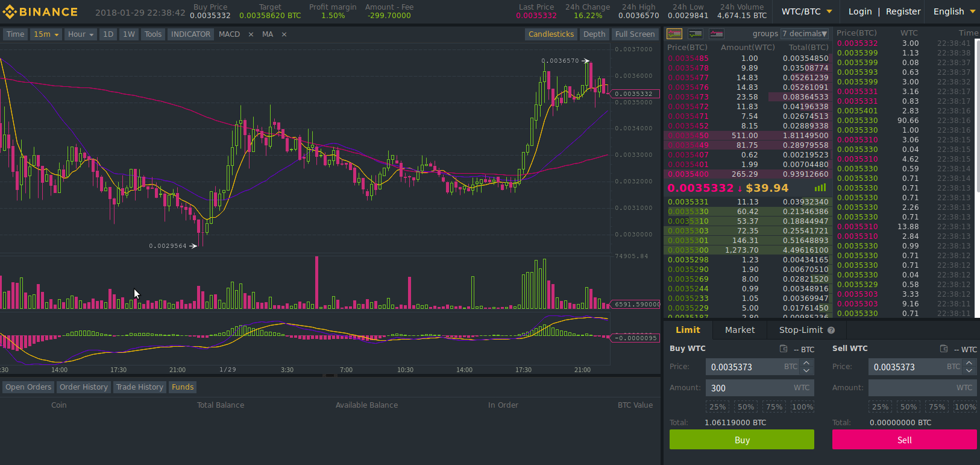Image resolution: width=980 pixels, height=465 pixels.
Task: Set buy amount to 100%
Action: 802,407
